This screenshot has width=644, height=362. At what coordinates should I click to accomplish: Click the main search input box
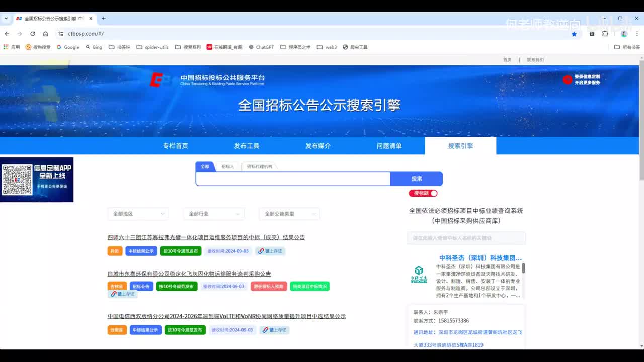click(x=293, y=179)
